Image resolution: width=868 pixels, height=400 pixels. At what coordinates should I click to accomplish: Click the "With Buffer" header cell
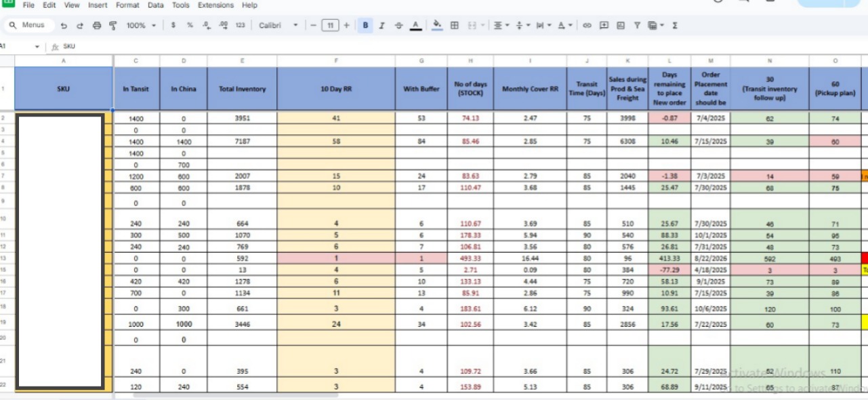click(421, 88)
